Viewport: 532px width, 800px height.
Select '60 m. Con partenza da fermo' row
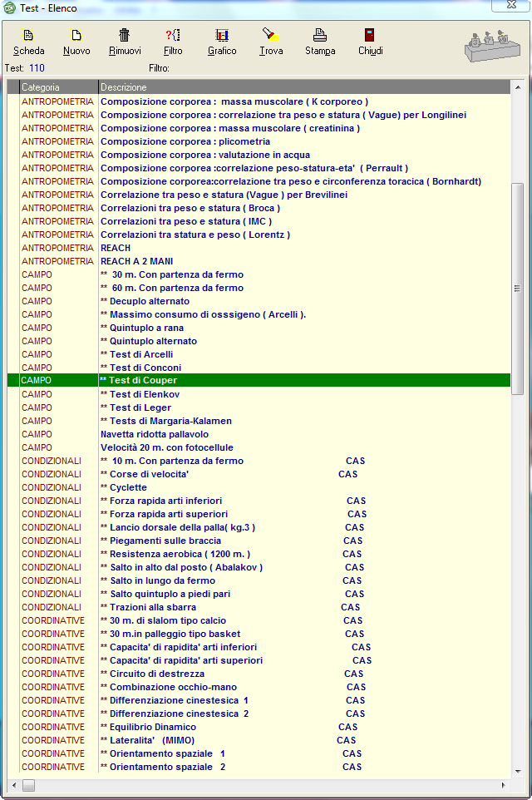tap(259, 287)
